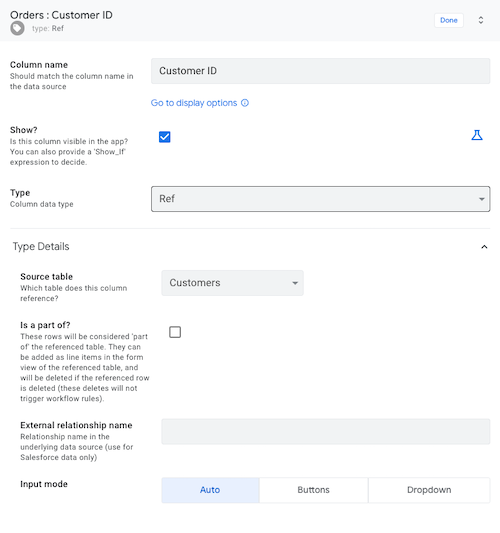Click the tag icon beside type: Ref
Screen dimensions: 500x533
[x=17, y=28]
